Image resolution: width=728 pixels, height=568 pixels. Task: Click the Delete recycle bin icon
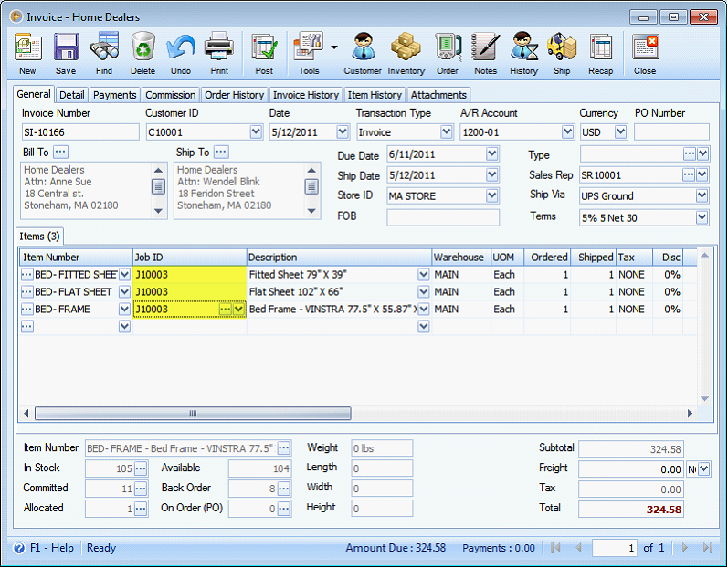(142, 47)
